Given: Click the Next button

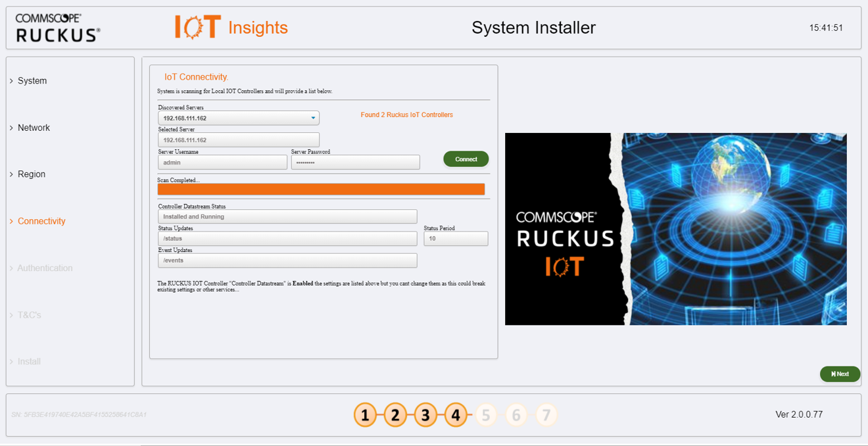Looking at the screenshot, I should coord(840,374).
